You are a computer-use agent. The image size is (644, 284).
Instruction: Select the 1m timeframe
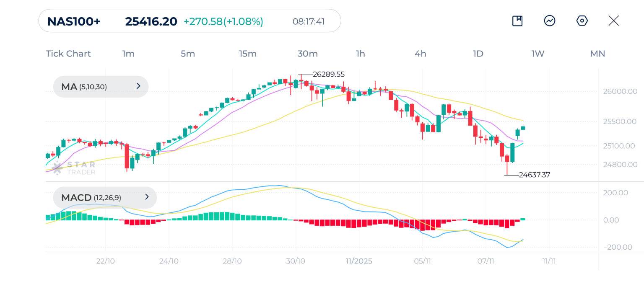(x=128, y=54)
